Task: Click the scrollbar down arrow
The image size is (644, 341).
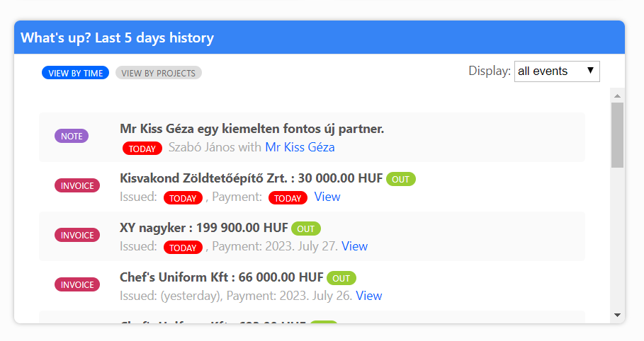Action: point(617,315)
